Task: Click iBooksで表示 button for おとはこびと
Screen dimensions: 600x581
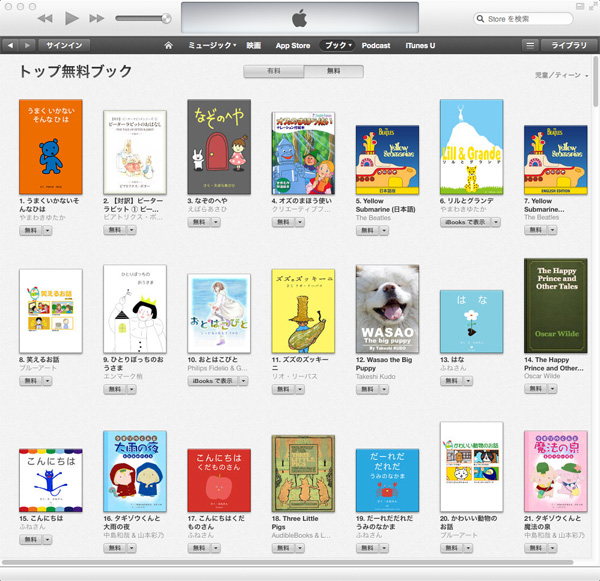Action: pyautogui.click(x=213, y=381)
